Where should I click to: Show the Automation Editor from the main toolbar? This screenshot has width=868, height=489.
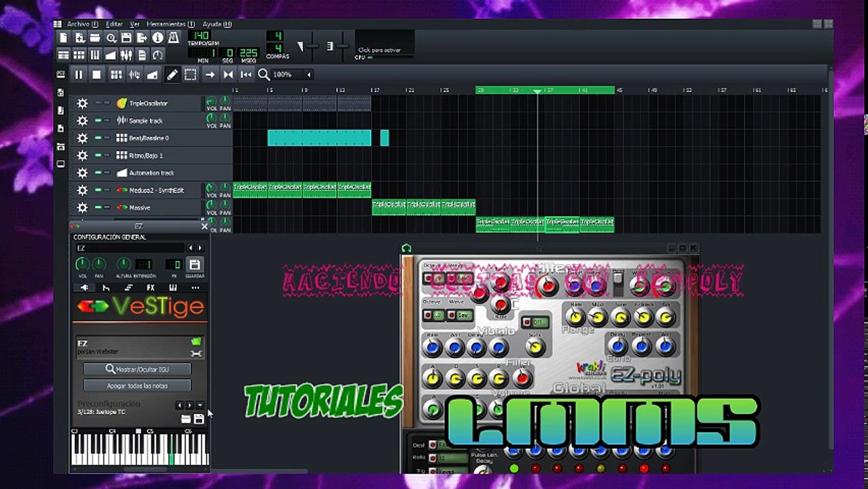click(x=111, y=55)
